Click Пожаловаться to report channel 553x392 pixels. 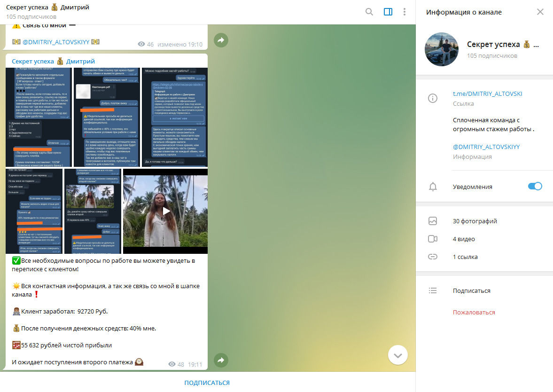point(474,312)
